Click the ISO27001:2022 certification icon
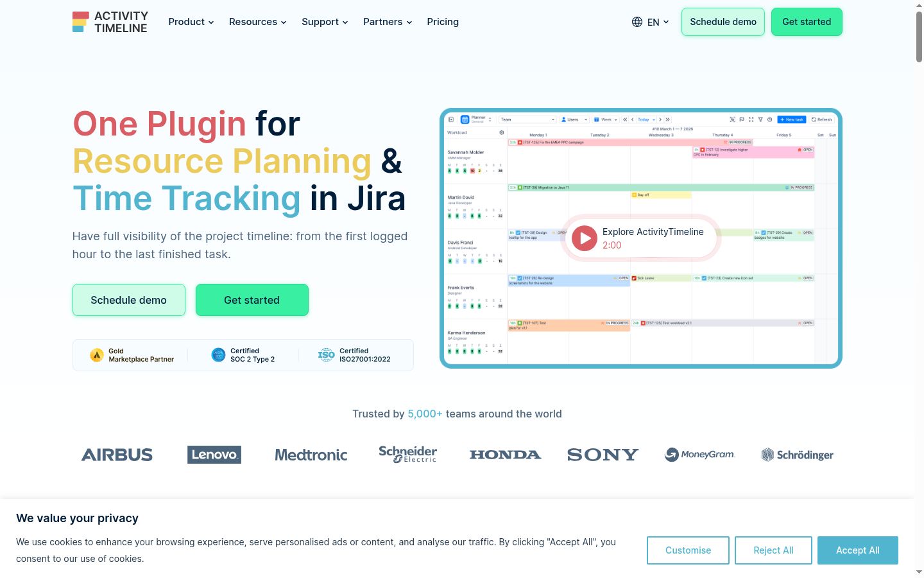Screen dimensions: 924x578 327,355
